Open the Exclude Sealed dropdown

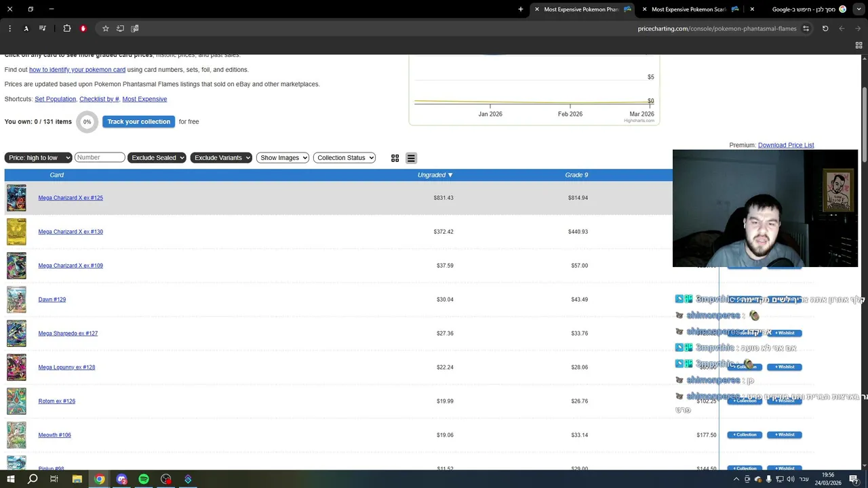(158, 158)
